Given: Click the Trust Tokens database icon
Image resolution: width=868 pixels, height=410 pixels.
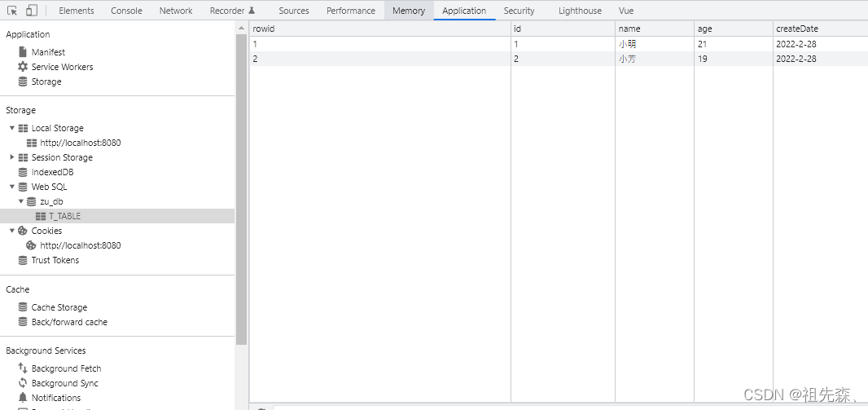Looking at the screenshot, I should pyautogui.click(x=23, y=260).
